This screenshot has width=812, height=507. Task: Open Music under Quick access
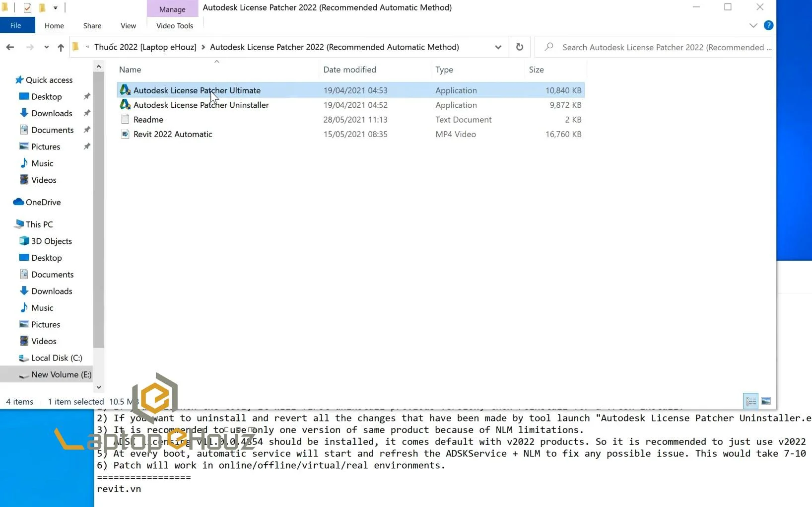coord(42,163)
